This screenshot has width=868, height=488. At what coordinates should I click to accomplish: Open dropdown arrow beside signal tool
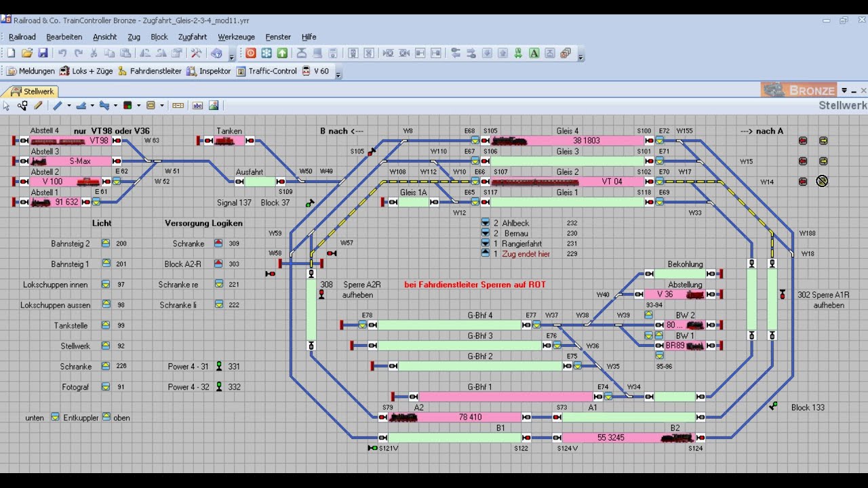(138, 106)
